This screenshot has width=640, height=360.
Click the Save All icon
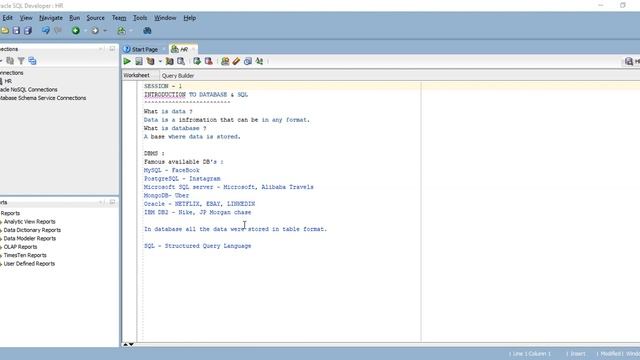[28, 31]
